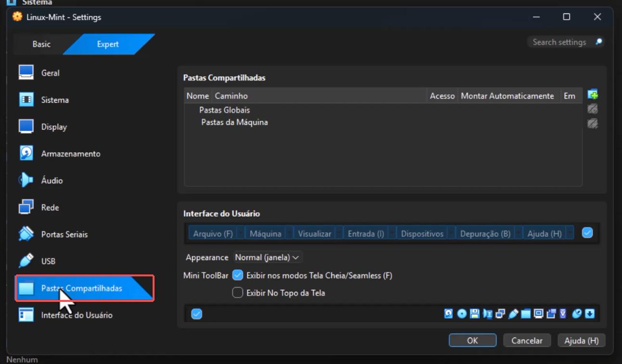Click the network status bar indicator
Viewport: 622px width, 364px height.
pyautogui.click(x=500, y=314)
